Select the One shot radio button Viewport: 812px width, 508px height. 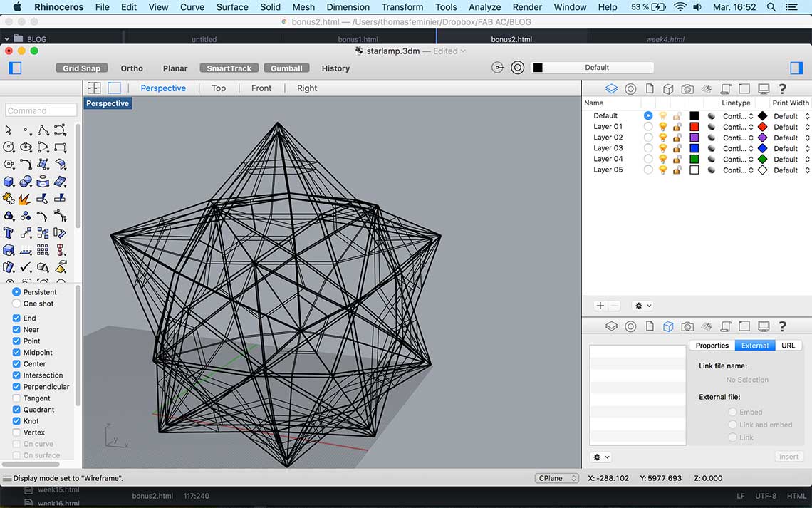[16, 304]
